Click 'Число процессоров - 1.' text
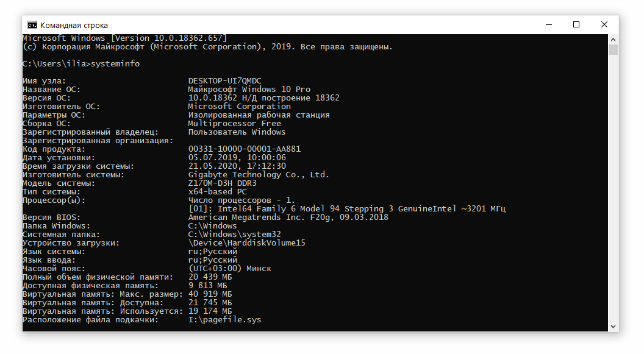This screenshot has height=354, width=644. click(241, 200)
